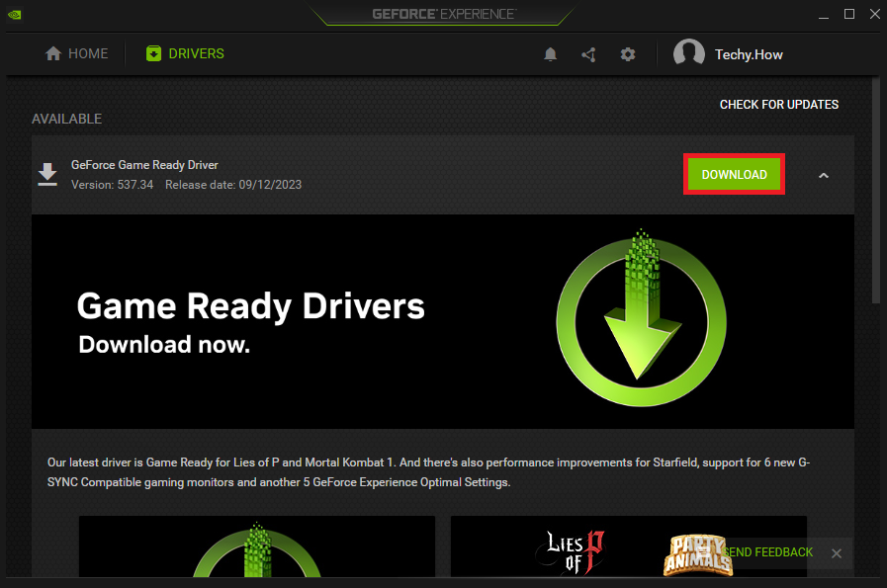The width and height of the screenshot is (887, 588).
Task: Open the Lies of P thumbnail
Action: click(629, 546)
